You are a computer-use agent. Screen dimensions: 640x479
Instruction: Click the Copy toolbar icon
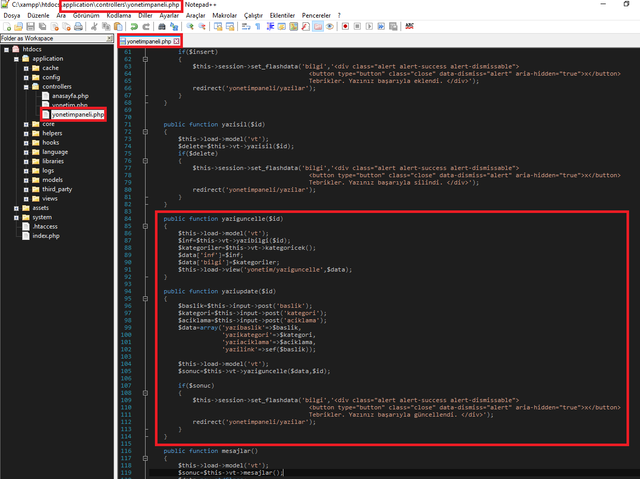pos(106,27)
